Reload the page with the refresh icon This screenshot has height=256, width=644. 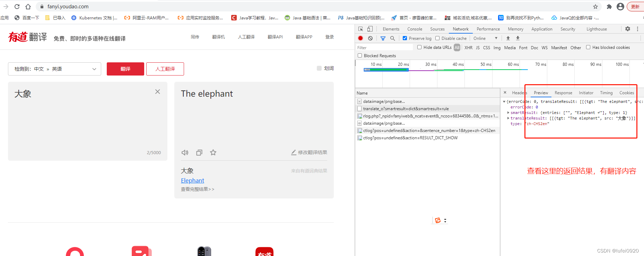17,7
